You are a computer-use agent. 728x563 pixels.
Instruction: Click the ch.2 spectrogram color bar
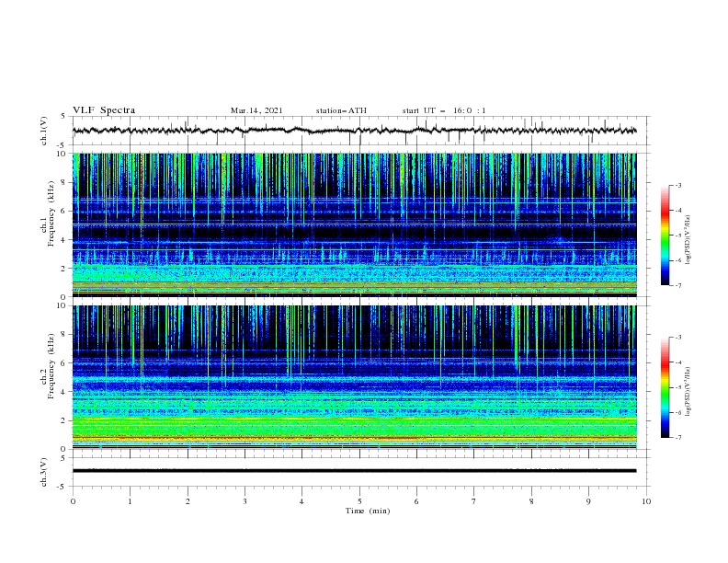click(665, 387)
